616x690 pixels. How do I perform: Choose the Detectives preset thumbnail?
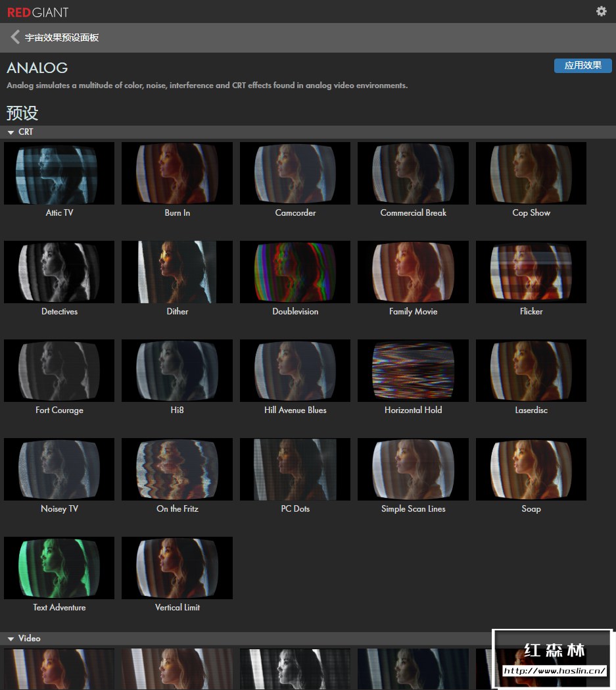pos(59,272)
